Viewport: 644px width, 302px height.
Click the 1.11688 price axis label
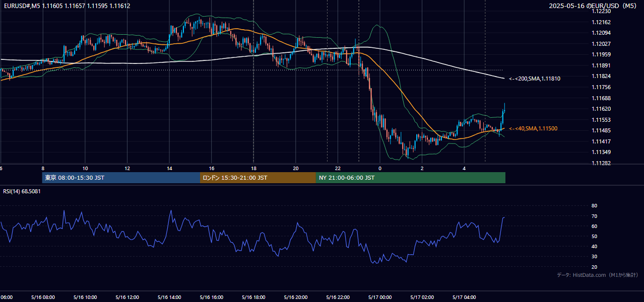pos(601,98)
